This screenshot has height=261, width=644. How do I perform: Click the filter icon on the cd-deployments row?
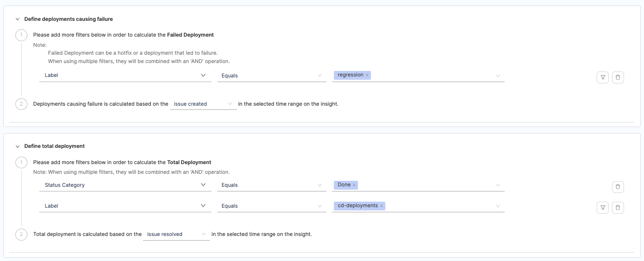[602, 208]
